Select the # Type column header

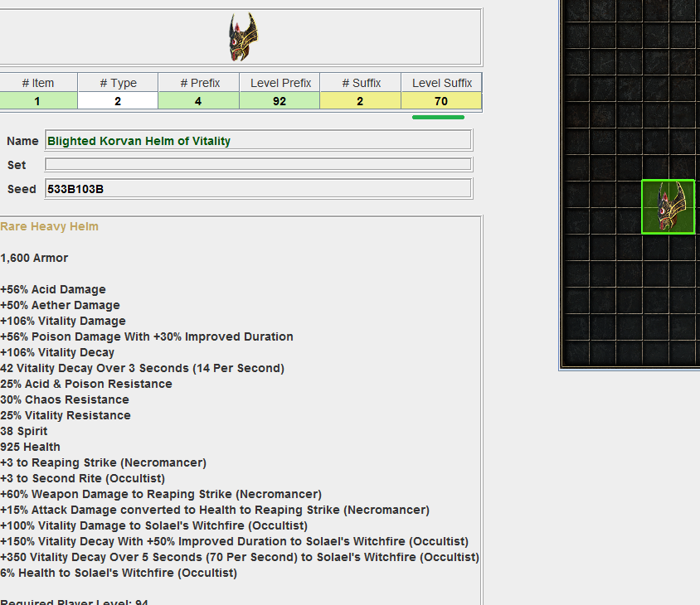pos(118,83)
